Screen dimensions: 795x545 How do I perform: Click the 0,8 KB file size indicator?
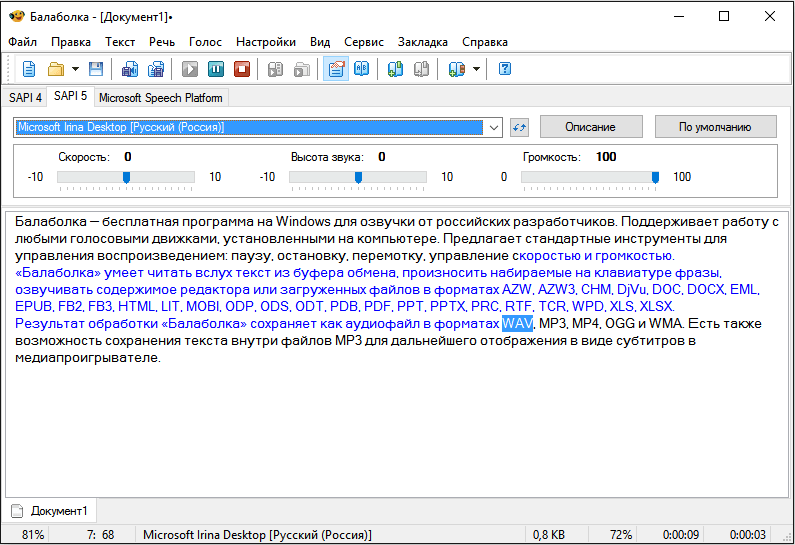click(x=549, y=535)
